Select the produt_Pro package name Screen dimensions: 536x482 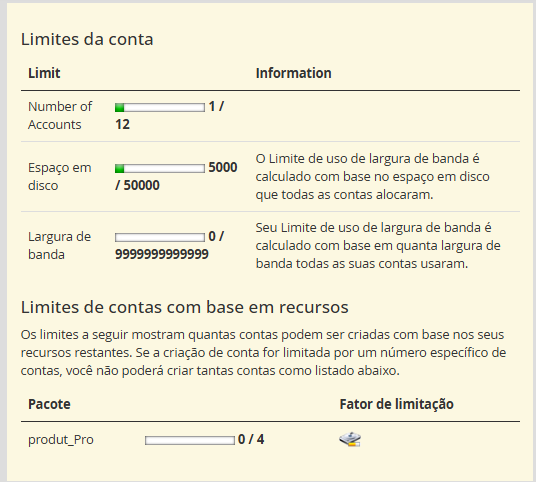[61, 440]
